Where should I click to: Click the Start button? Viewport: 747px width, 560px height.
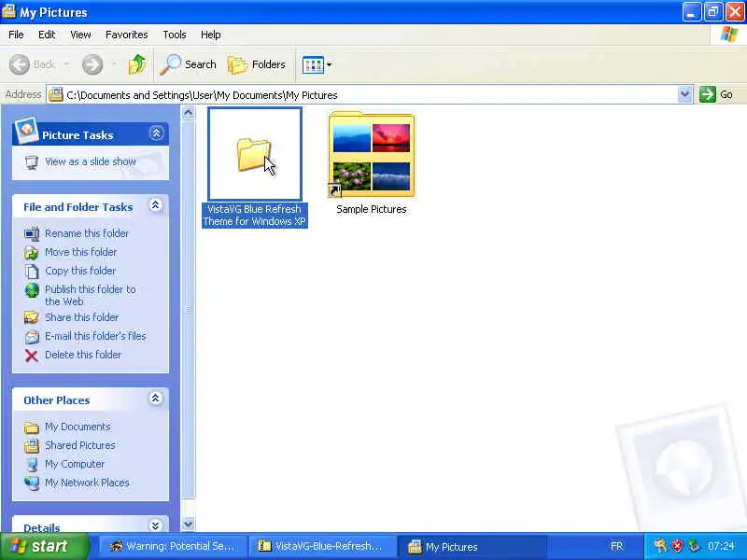tap(45, 546)
